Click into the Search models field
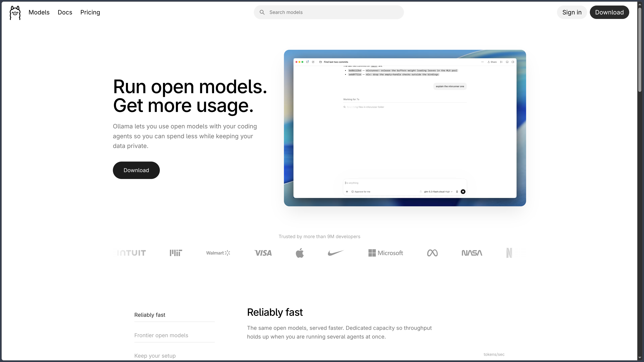 pyautogui.click(x=329, y=12)
